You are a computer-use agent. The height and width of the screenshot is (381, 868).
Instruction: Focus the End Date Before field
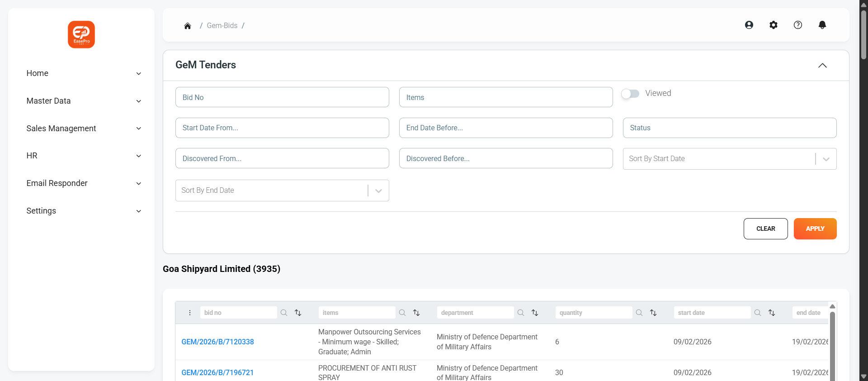click(x=506, y=128)
